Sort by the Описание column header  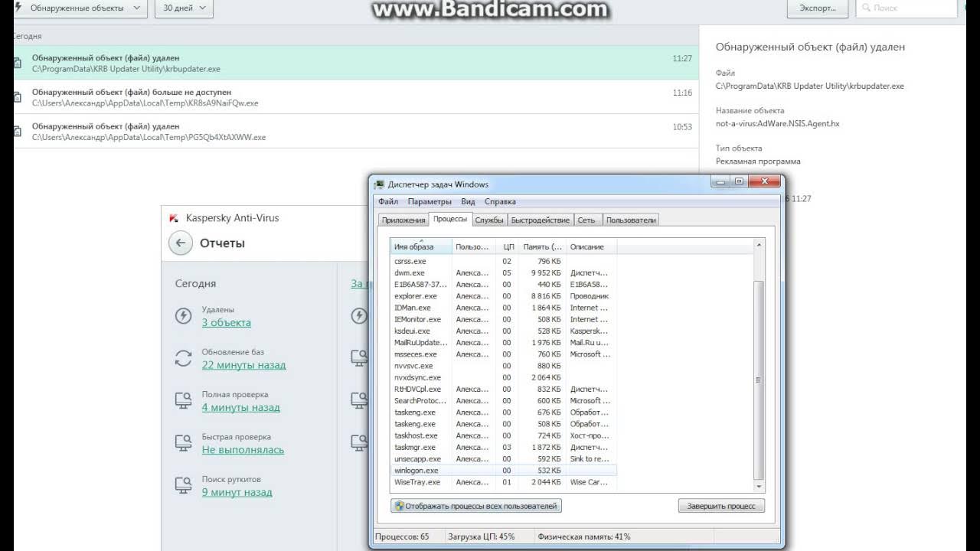(591, 246)
